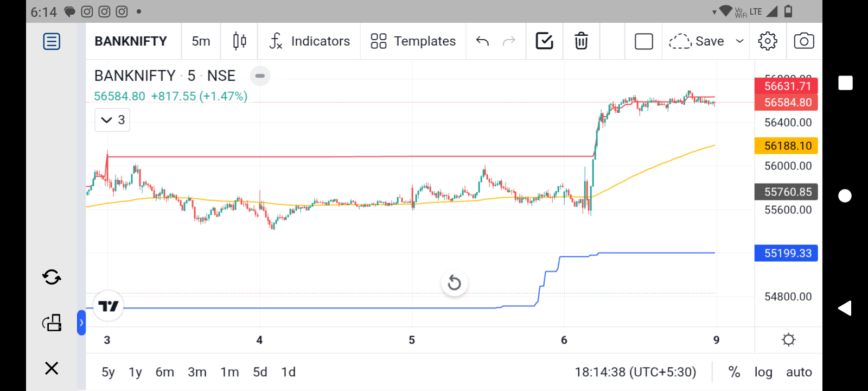Click the red 56631.71 price label

click(786, 86)
